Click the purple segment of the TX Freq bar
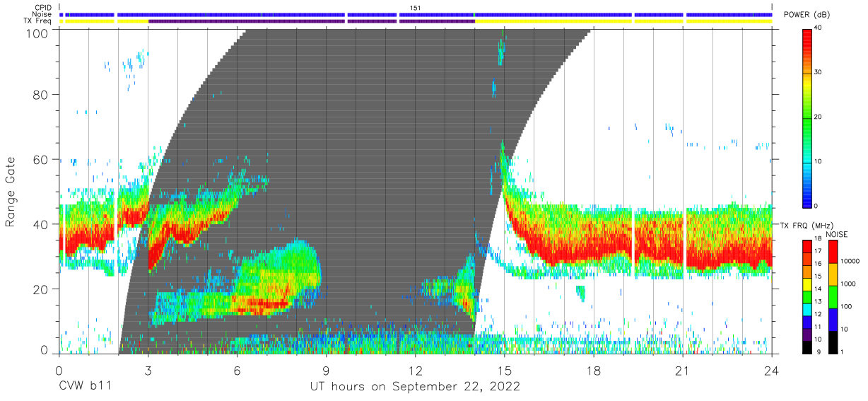This screenshot has width=868, height=401. click(311, 21)
